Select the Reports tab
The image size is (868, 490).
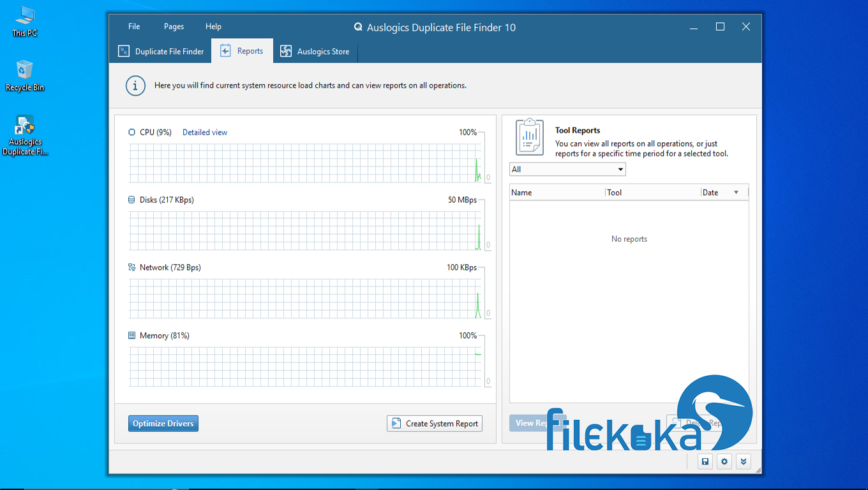point(242,51)
